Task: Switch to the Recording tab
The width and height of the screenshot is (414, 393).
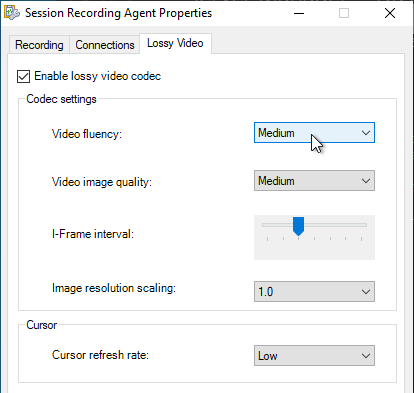Action: click(39, 45)
